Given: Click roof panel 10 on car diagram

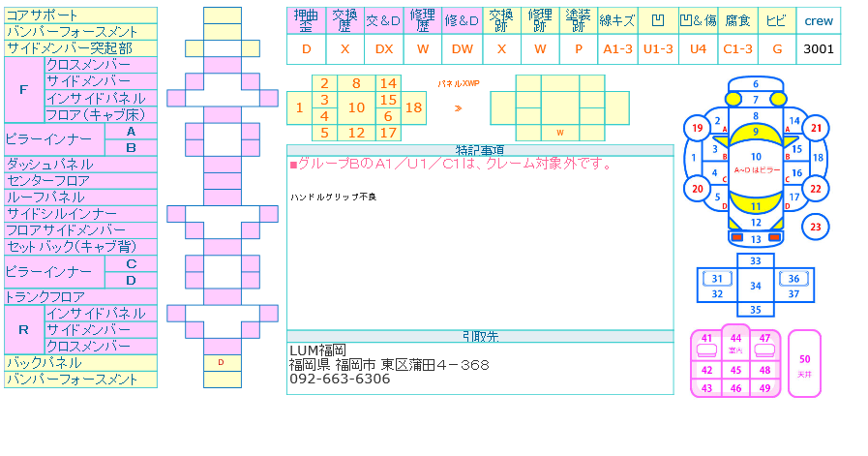Looking at the screenshot, I should click(756, 156).
